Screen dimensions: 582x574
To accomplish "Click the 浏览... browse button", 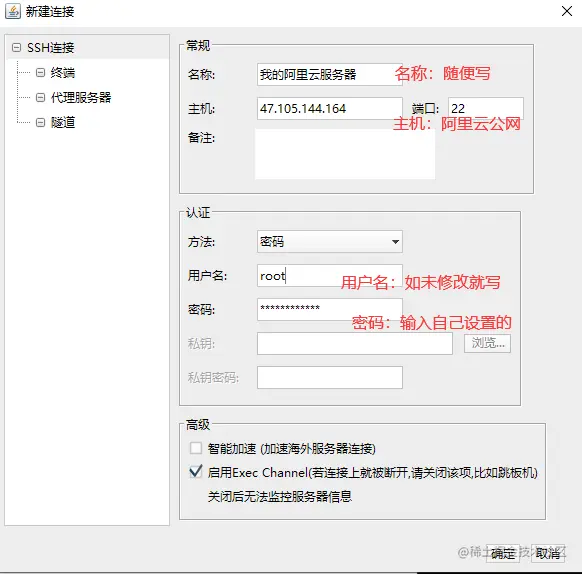I will click(487, 343).
